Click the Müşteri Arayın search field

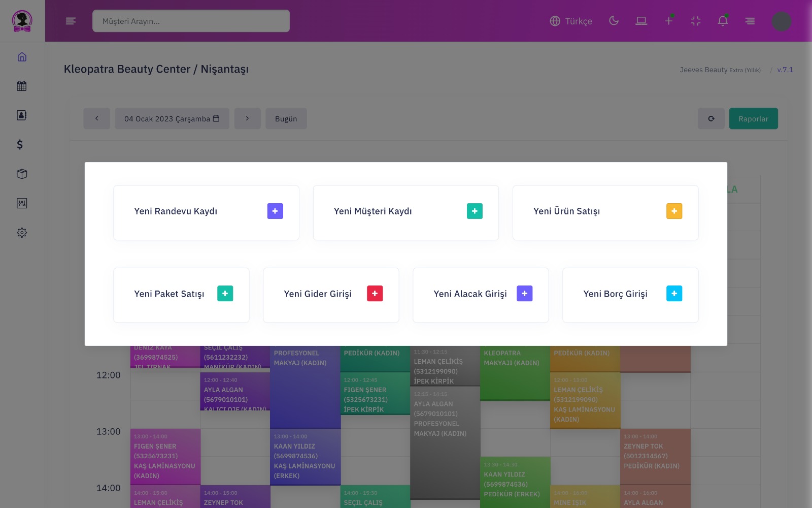(x=191, y=21)
